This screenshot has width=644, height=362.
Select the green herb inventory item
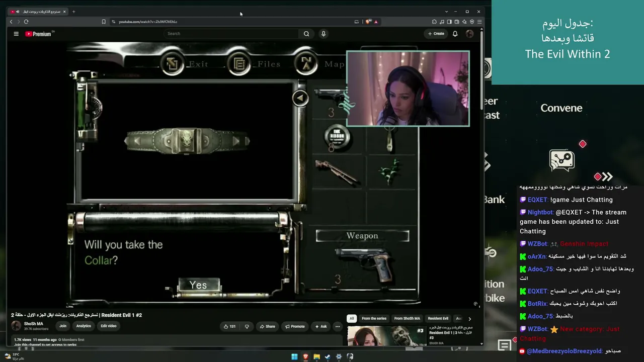[391, 172]
